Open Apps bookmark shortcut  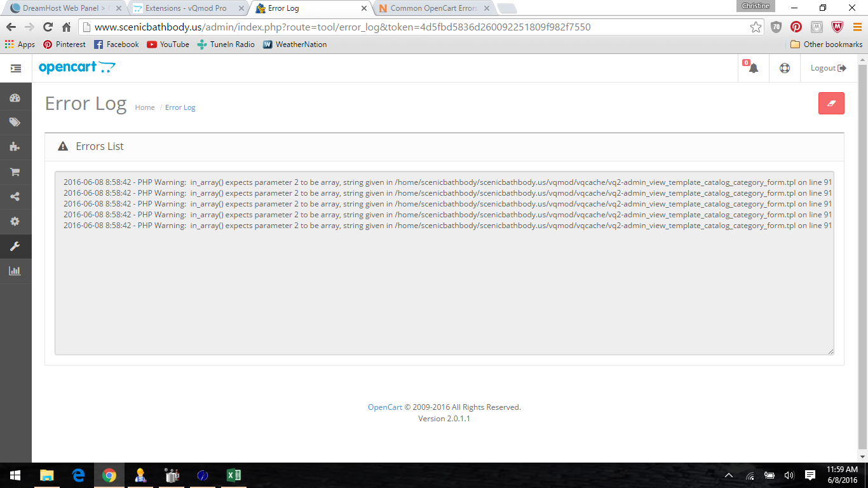pos(20,44)
